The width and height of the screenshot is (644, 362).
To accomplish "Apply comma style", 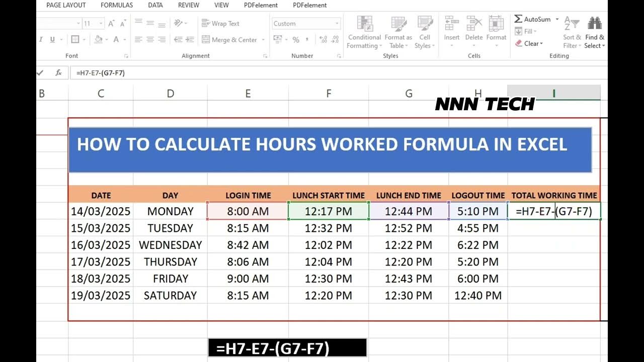I will (307, 40).
